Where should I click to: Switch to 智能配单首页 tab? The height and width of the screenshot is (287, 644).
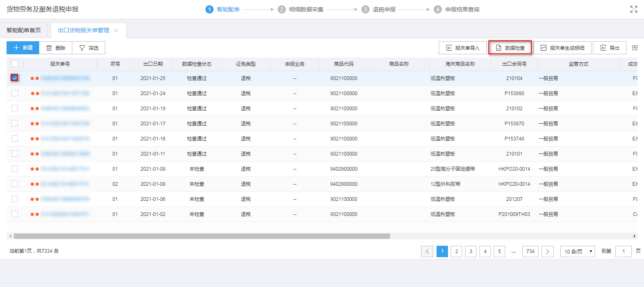coord(24,30)
